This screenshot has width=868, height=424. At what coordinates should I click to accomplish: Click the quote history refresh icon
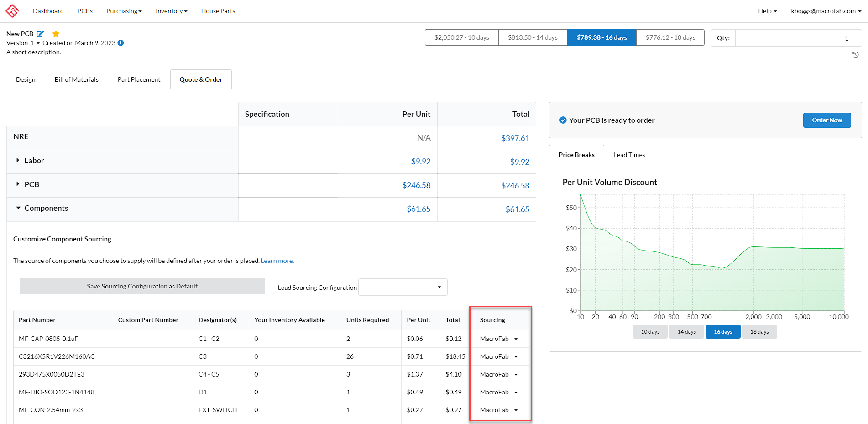coord(855,55)
